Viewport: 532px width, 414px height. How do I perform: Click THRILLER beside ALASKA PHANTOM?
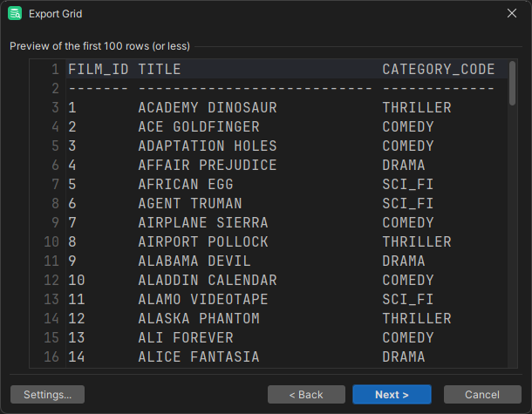(416, 319)
